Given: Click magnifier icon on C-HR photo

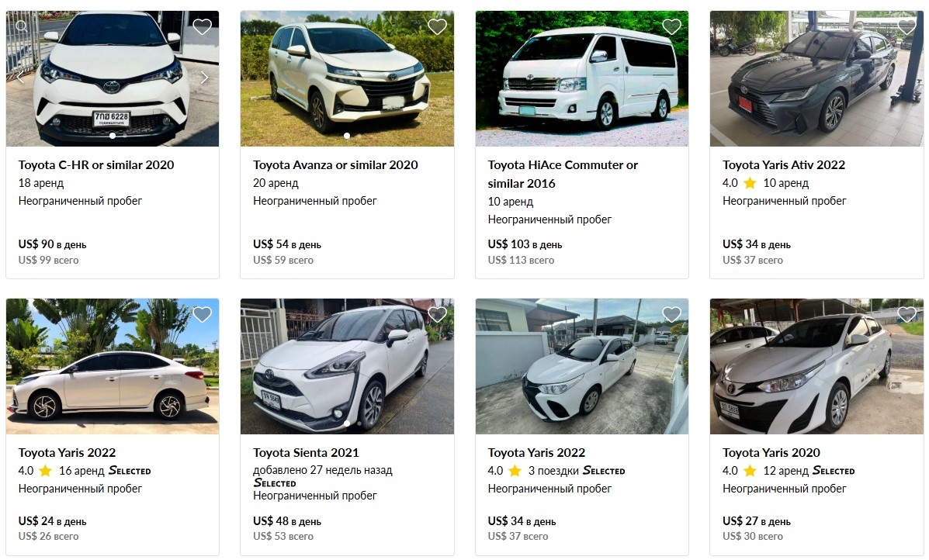Looking at the screenshot, I should [21, 26].
